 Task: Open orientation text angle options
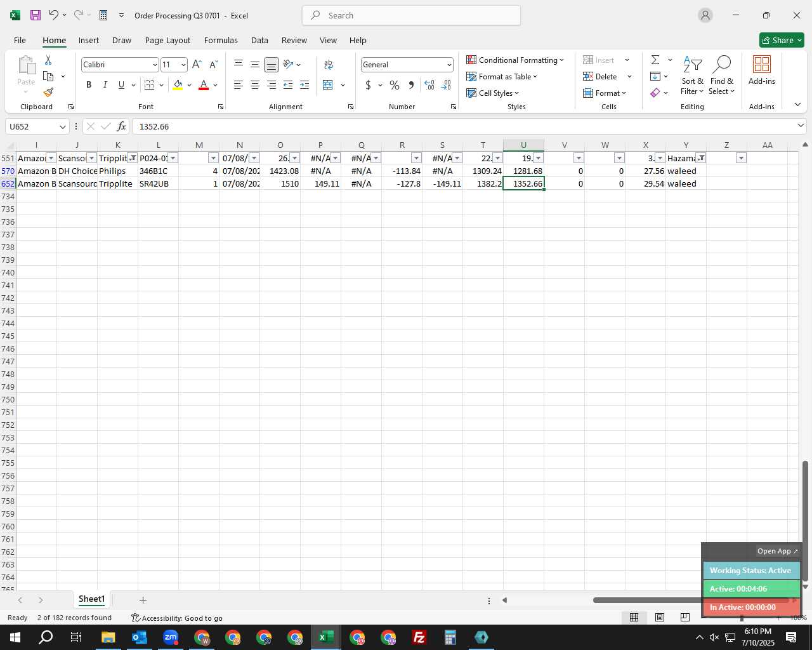click(x=292, y=64)
